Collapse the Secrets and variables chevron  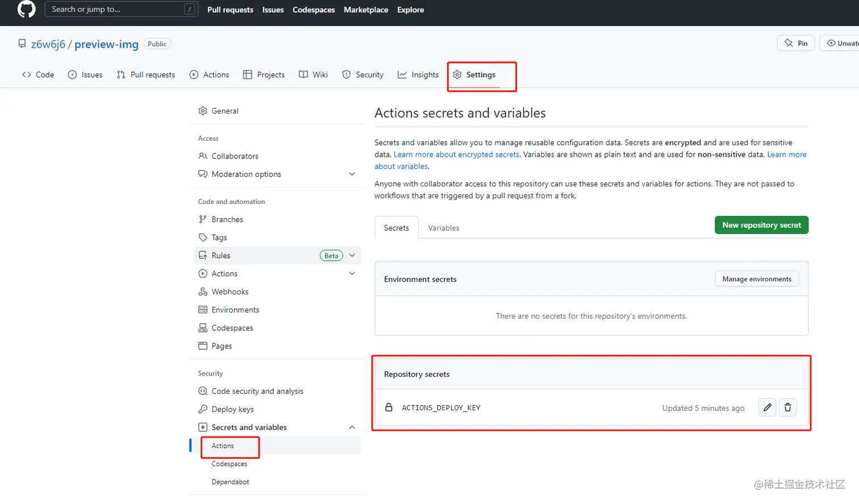[352, 427]
